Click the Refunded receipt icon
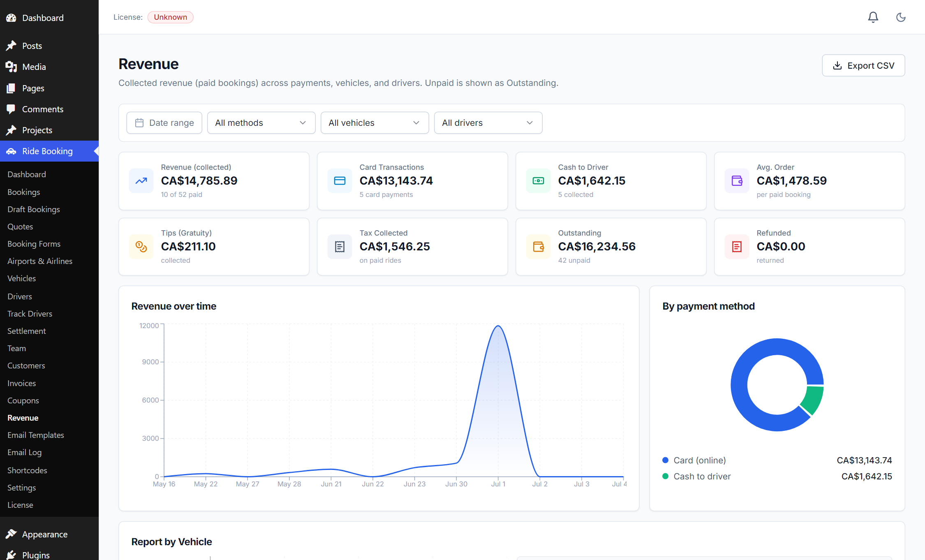The width and height of the screenshot is (925, 560). pos(737,247)
